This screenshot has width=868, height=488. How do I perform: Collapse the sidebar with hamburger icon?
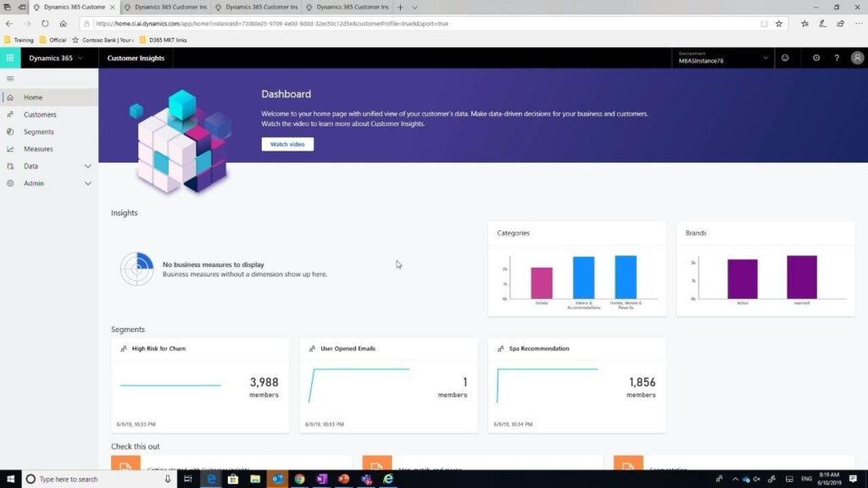click(x=10, y=79)
